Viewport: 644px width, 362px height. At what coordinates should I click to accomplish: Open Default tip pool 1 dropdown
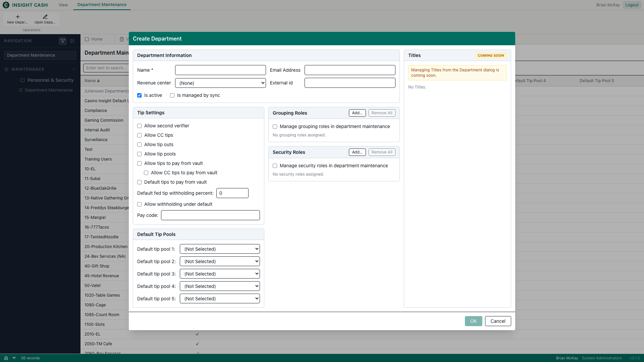pos(220,249)
